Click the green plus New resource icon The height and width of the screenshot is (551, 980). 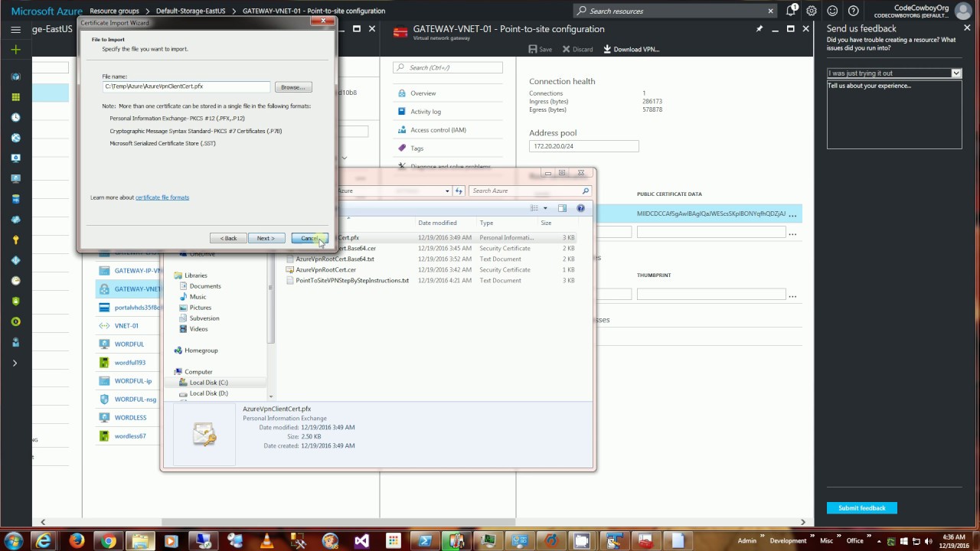15,49
